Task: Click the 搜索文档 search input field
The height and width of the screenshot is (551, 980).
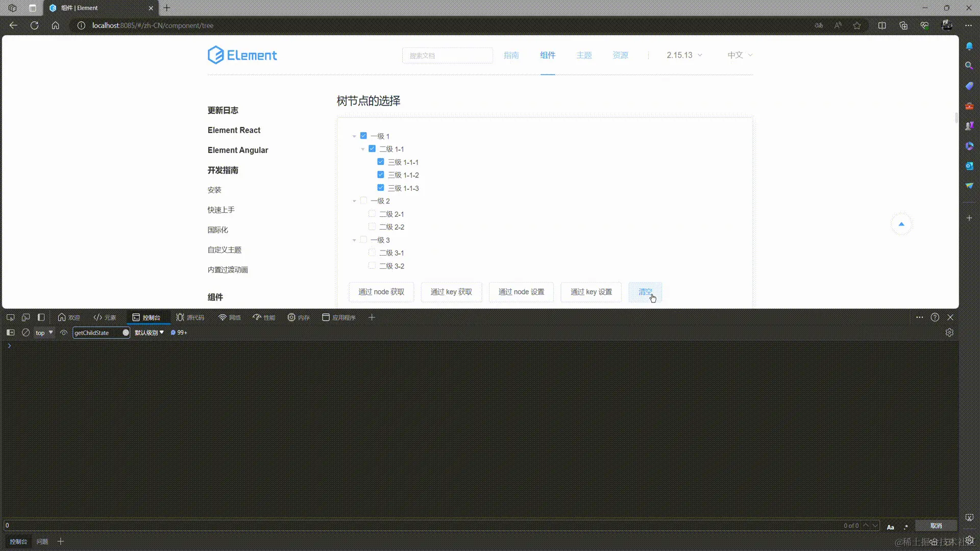Action: (x=447, y=55)
